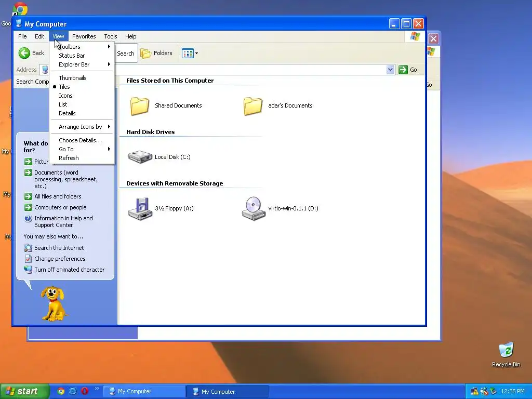Click the Search the Internet icon
532x399 pixels.
pos(28,248)
